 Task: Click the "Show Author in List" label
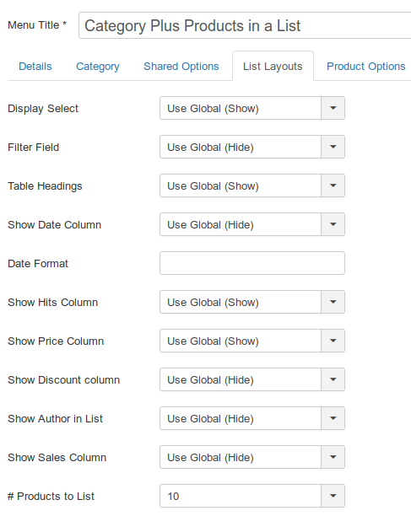[55, 419]
